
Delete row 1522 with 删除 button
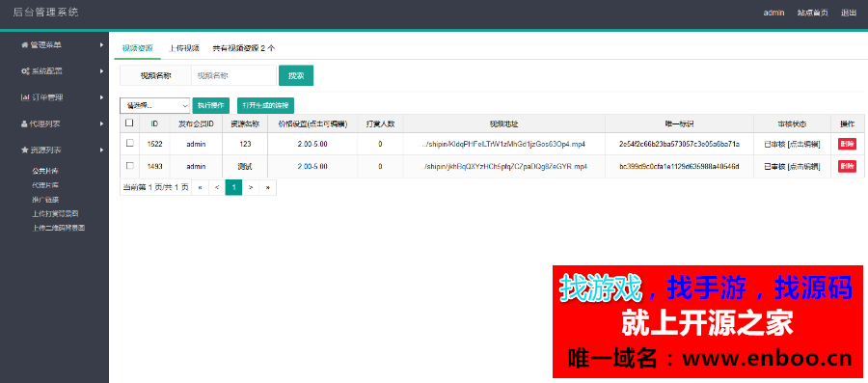pos(847,144)
